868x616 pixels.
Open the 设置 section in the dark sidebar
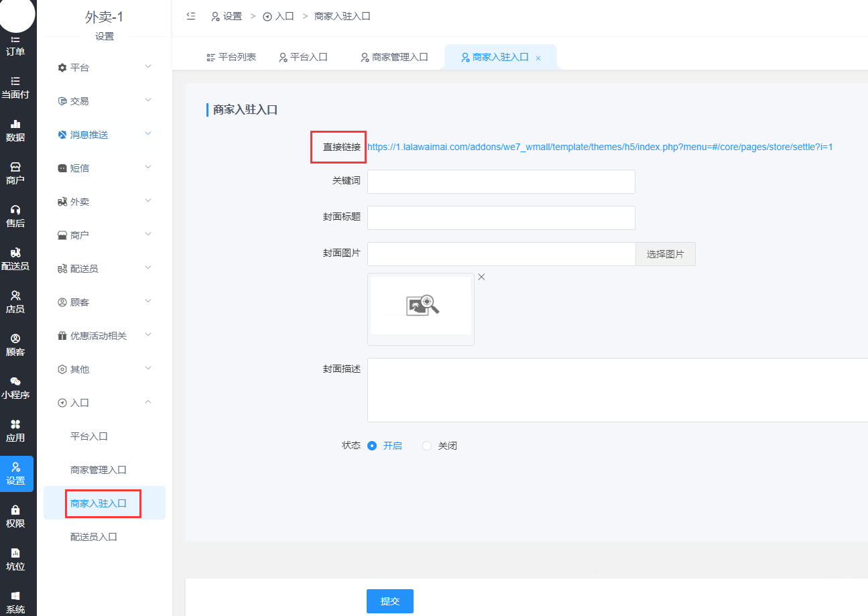pos(15,474)
